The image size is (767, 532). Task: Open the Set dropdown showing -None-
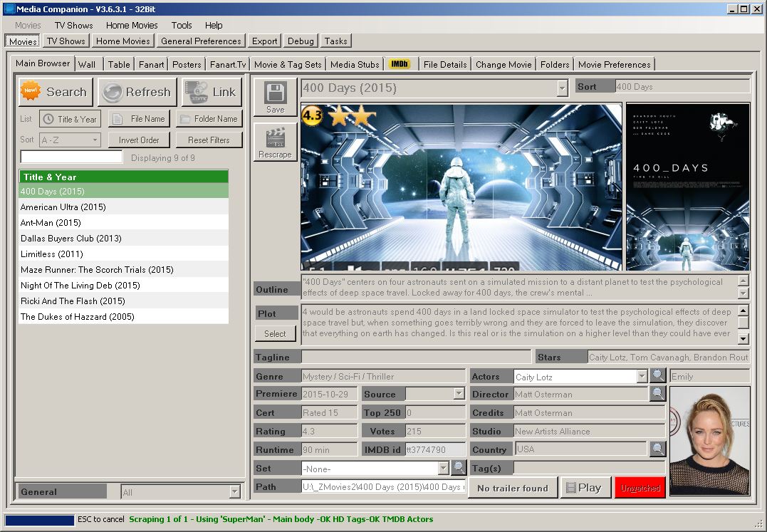(443, 469)
